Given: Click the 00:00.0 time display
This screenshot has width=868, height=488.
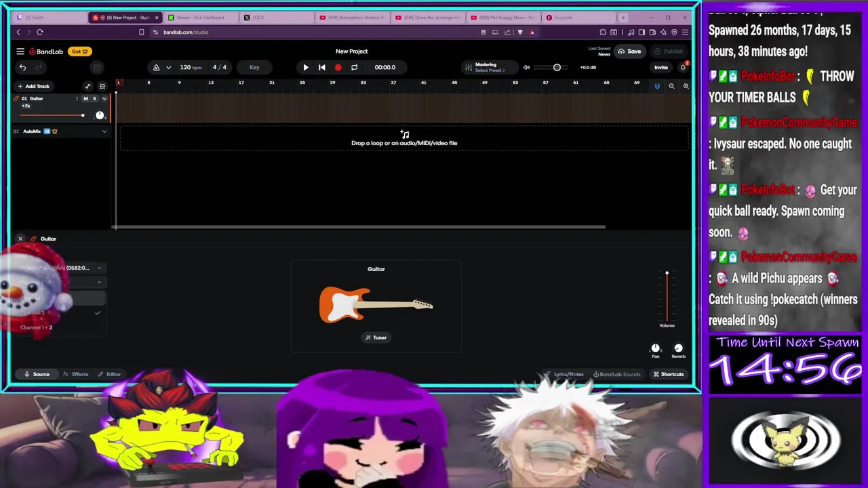Looking at the screenshot, I should 384,67.
